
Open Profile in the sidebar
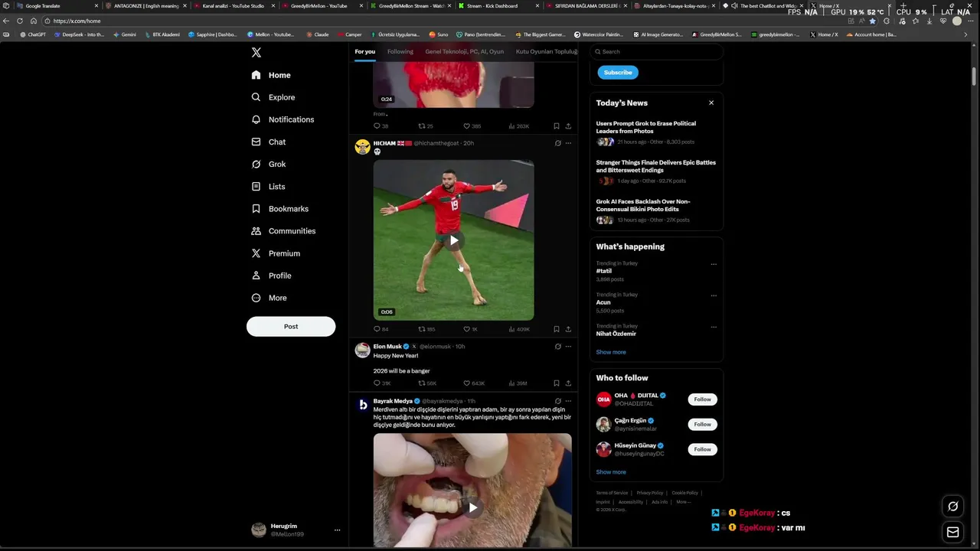coord(271,275)
